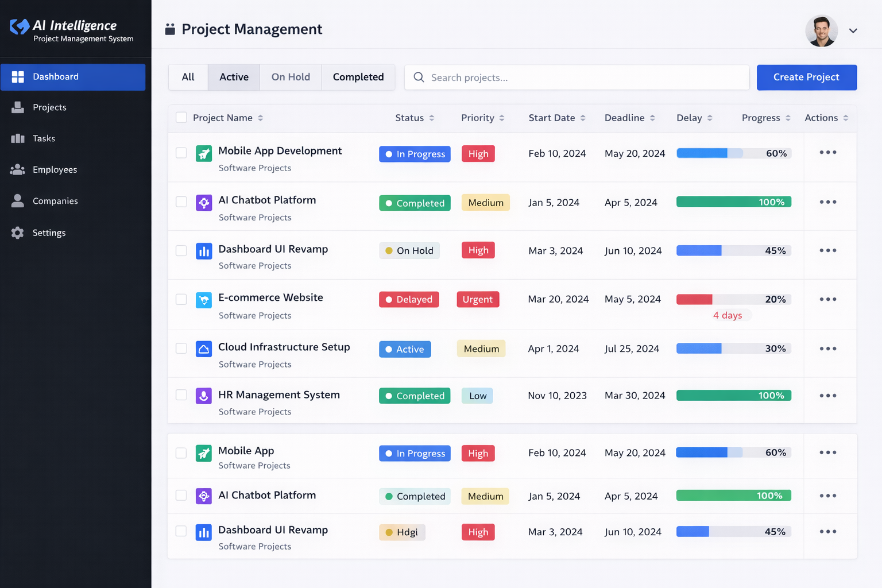882x588 pixels.
Task: Sort the table by Priority
Action: (482, 118)
